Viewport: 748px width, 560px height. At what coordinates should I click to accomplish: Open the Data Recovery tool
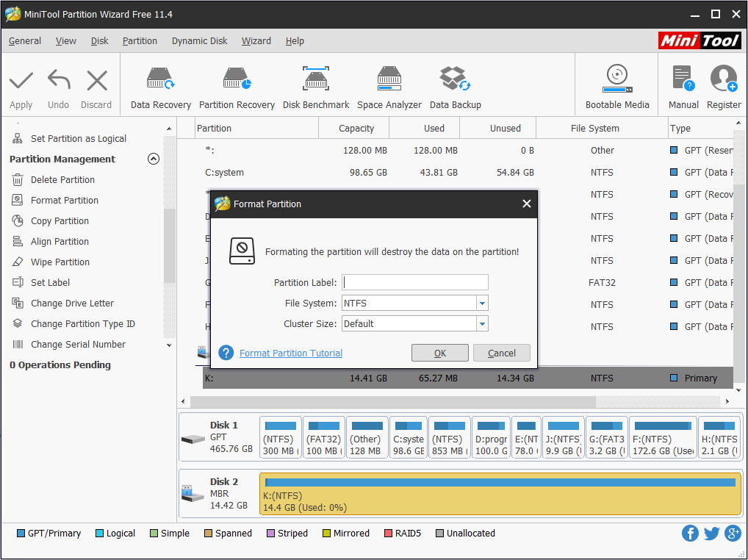(160, 87)
